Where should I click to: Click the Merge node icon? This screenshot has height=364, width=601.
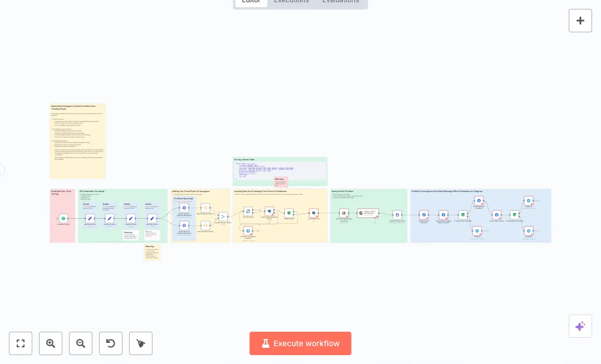[x=223, y=217]
